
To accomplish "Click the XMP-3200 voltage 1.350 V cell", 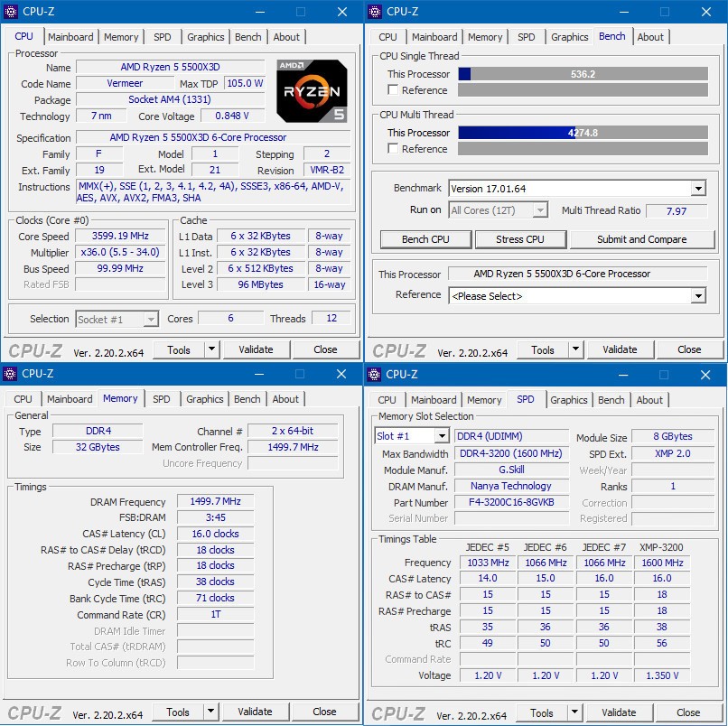I will pyautogui.click(x=662, y=675).
